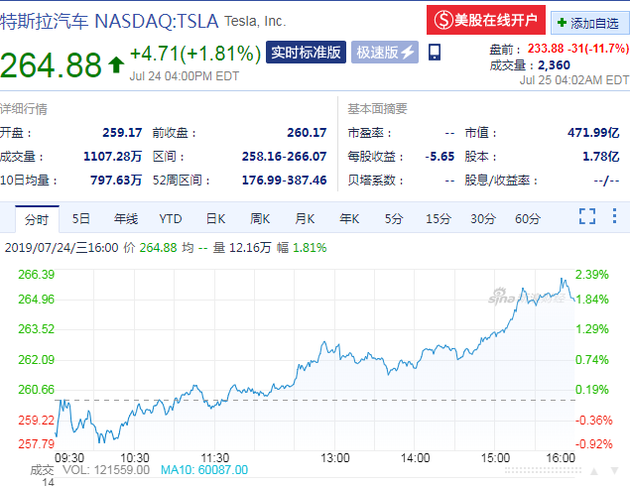Click the MA10: 60087.00 indicator label
Image resolution: width=630 pixels, height=486 pixels.
pos(204,470)
